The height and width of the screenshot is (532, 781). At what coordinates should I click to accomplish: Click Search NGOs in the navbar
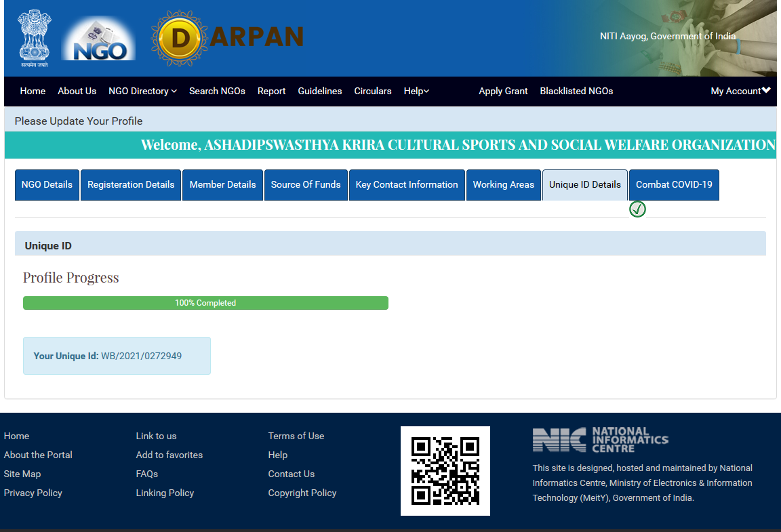(217, 91)
